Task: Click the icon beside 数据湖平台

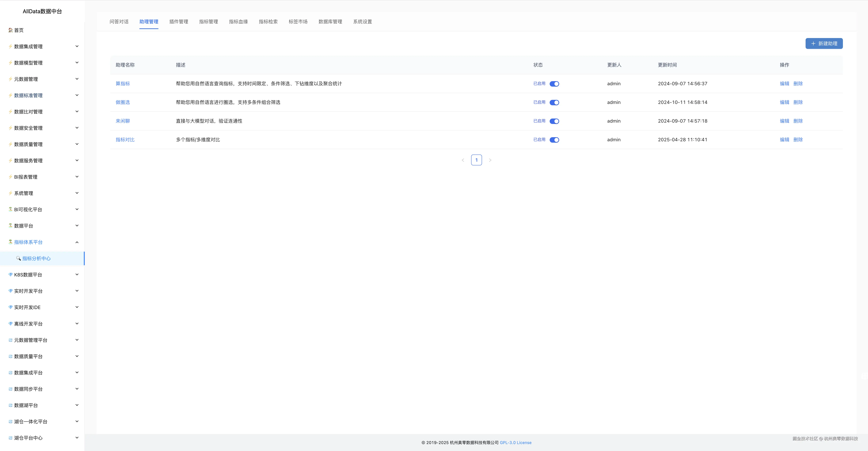Action: (11, 405)
